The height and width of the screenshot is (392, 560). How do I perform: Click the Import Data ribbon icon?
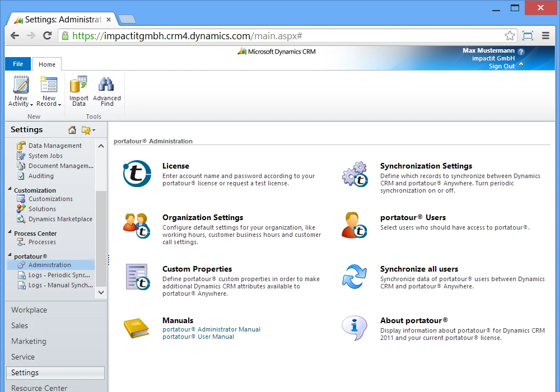coord(78,84)
